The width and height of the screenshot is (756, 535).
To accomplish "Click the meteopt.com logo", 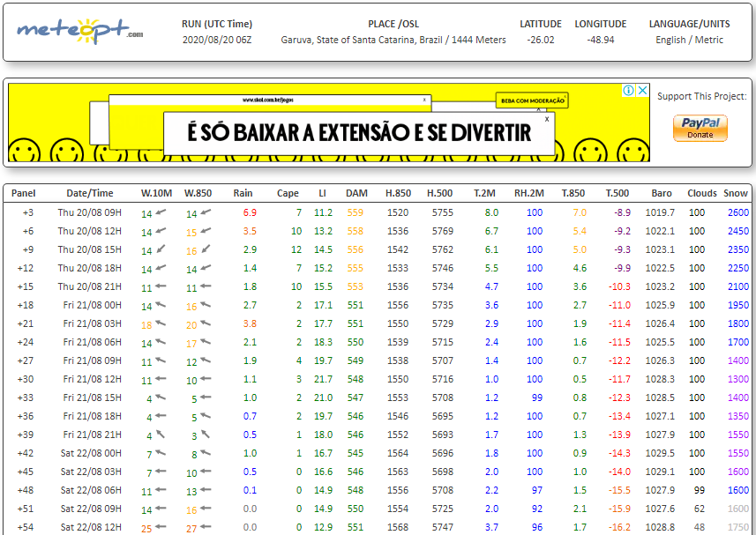I will [79, 31].
